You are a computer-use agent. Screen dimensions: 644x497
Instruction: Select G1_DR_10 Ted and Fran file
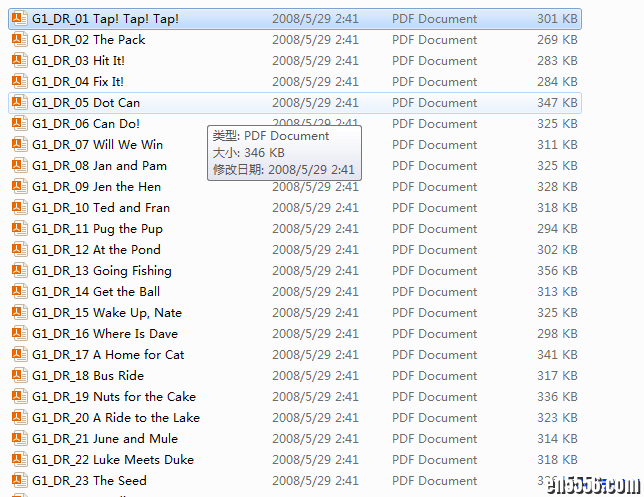point(100,208)
